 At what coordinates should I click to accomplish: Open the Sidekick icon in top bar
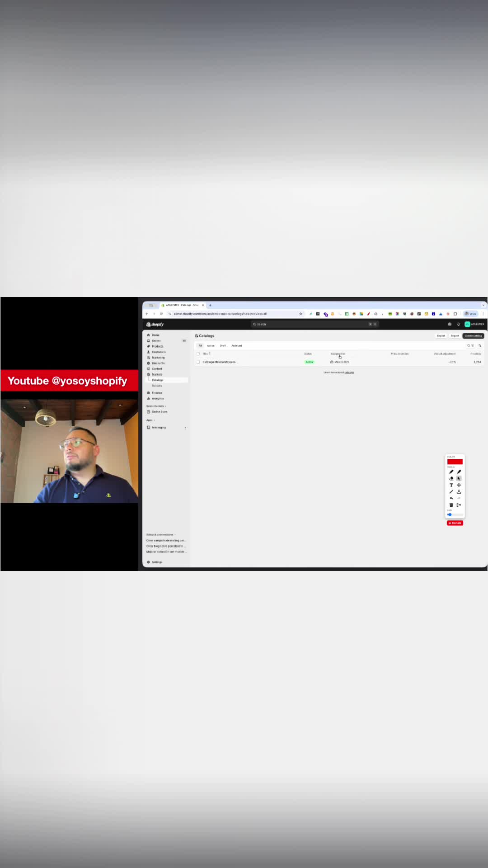450,324
